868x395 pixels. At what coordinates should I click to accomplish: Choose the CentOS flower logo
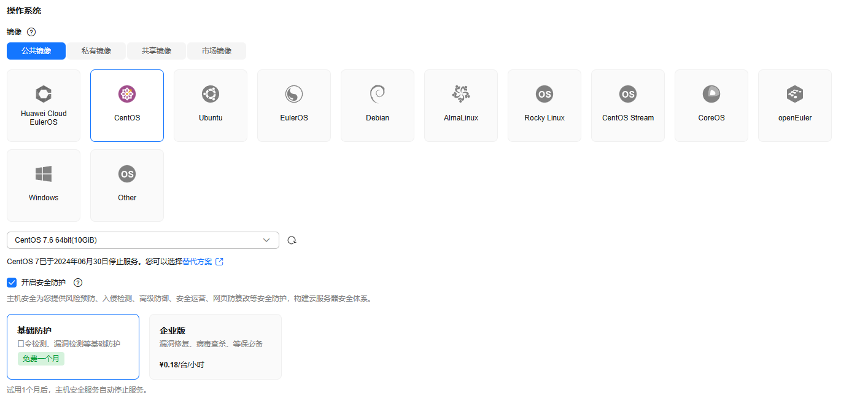[x=127, y=94]
